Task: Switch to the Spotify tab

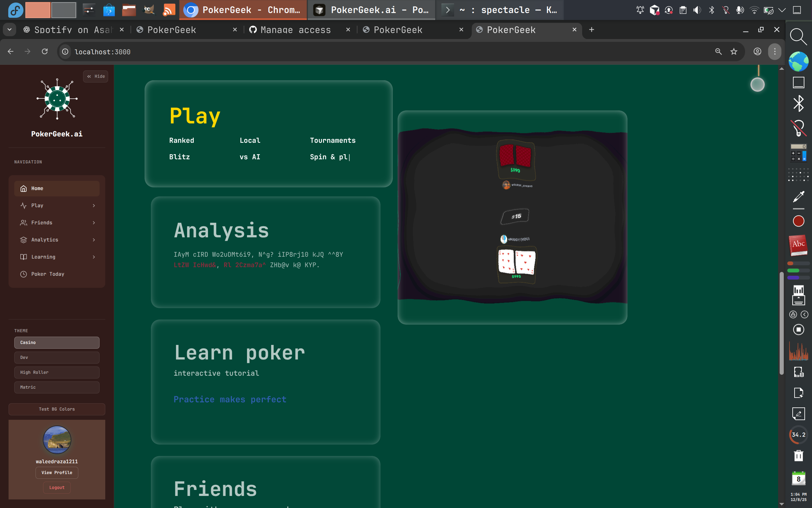Action: pyautogui.click(x=64, y=30)
